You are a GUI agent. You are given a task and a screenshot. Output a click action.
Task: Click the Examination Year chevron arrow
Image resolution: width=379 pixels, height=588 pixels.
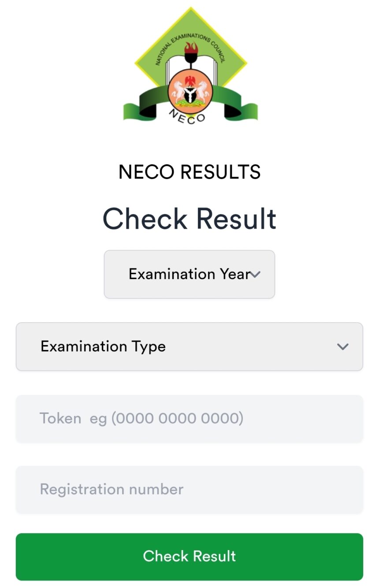pos(256,275)
